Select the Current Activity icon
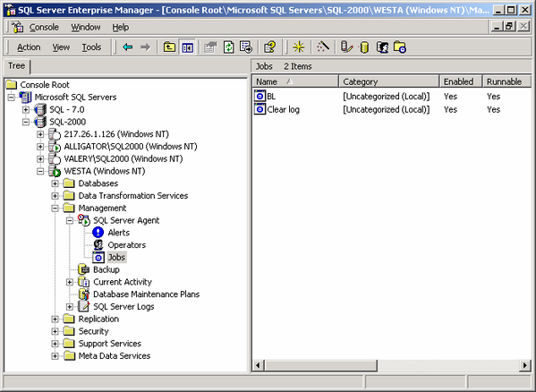Viewport: 536px width, 392px height. [83, 282]
